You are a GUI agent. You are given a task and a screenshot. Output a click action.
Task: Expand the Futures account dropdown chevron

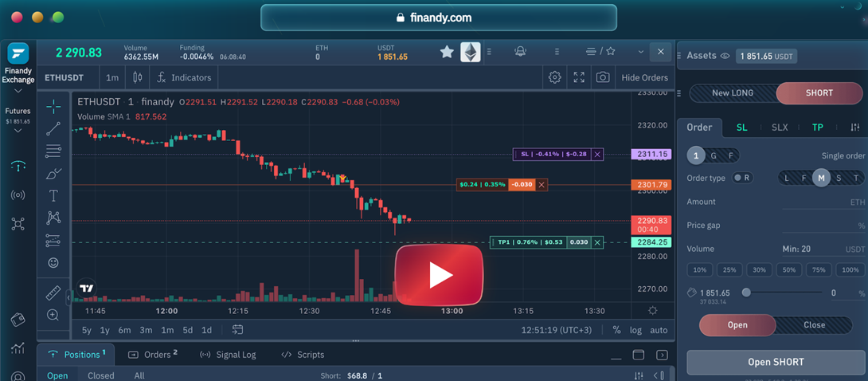pyautogui.click(x=18, y=131)
